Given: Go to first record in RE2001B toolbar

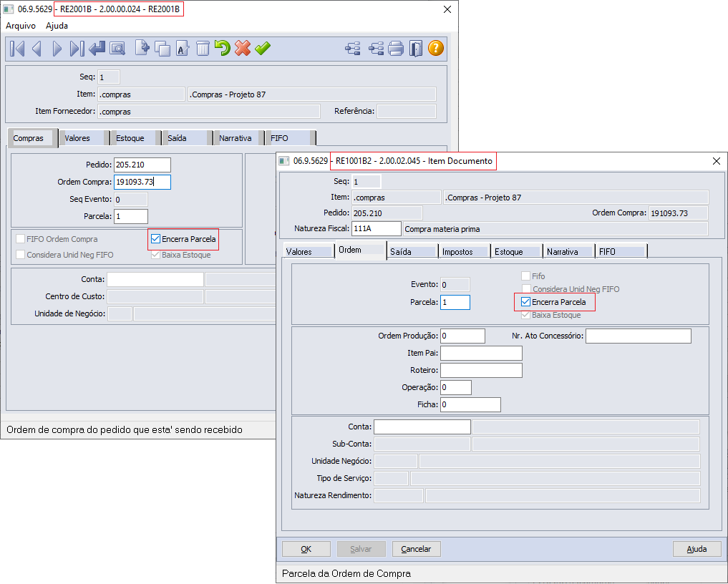Looking at the screenshot, I should click(x=17, y=48).
